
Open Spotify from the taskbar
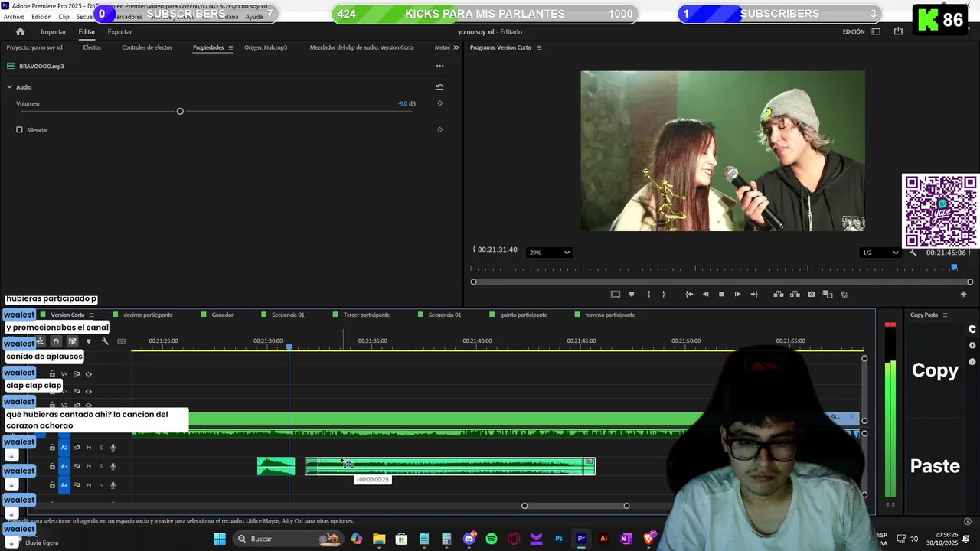click(x=492, y=539)
